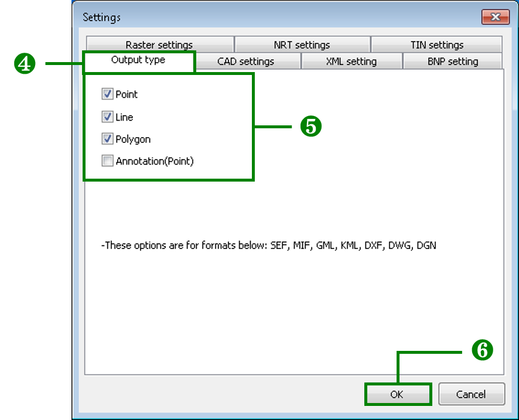The height and width of the screenshot is (420, 519).
Task: Select the TIN settings tab
Action: pyautogui.click(x=436, y=45)
